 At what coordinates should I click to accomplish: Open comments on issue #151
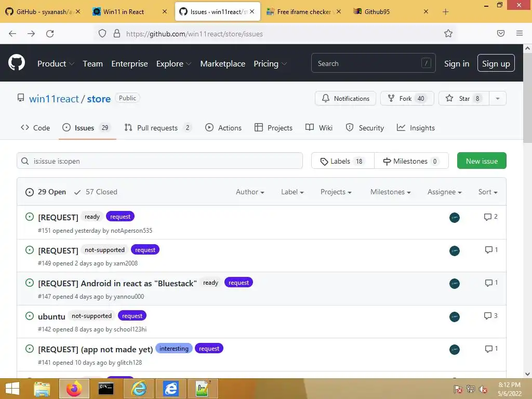pos(490,217)
